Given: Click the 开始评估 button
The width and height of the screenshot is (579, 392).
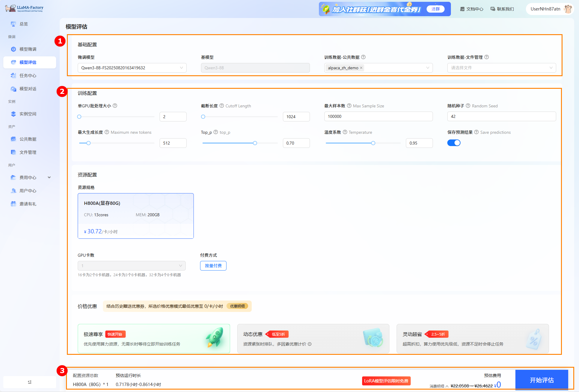Looking at the screenshot, I should pos(541,380).
